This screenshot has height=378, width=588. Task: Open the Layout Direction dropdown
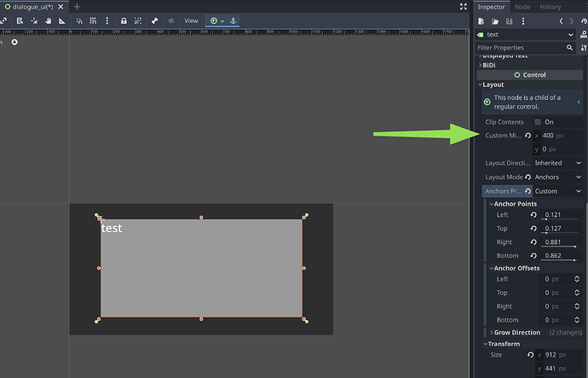558,163
